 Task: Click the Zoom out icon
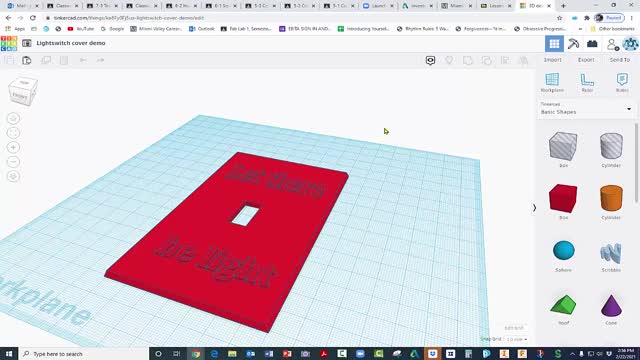13,162
